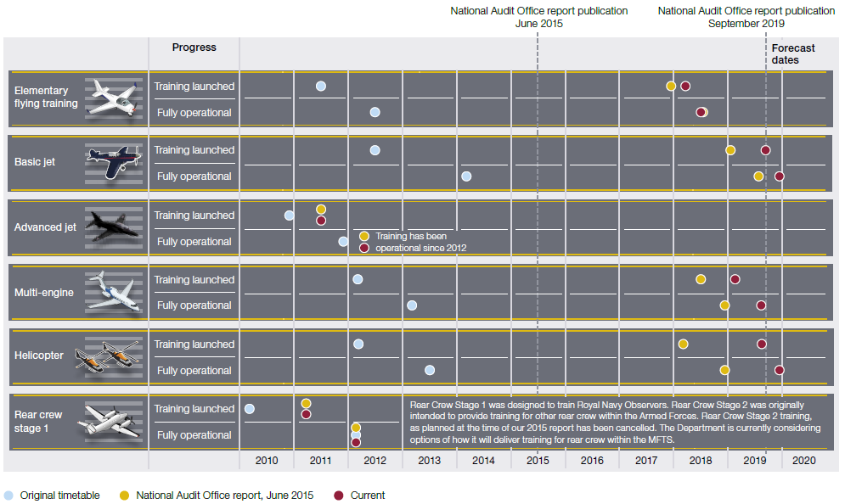Click the Elementary flying training aircraft image
This screenshot has width=845, height=504.
(114, 98)
